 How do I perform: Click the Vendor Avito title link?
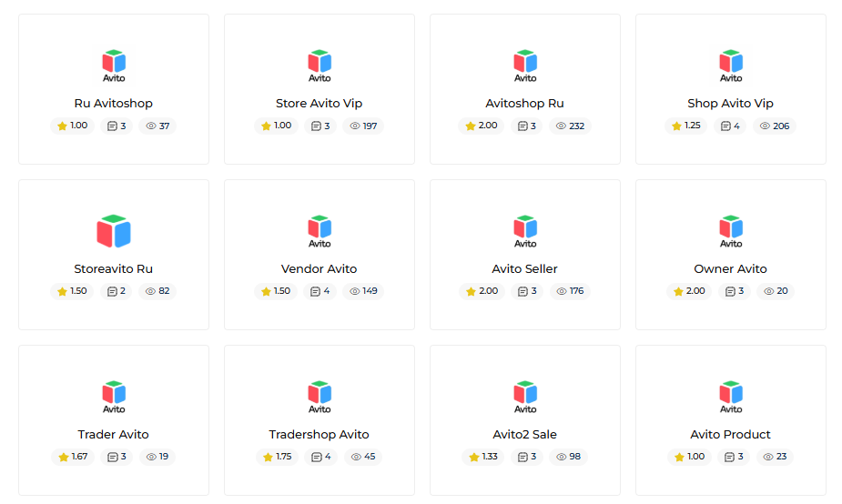(319, 269)
